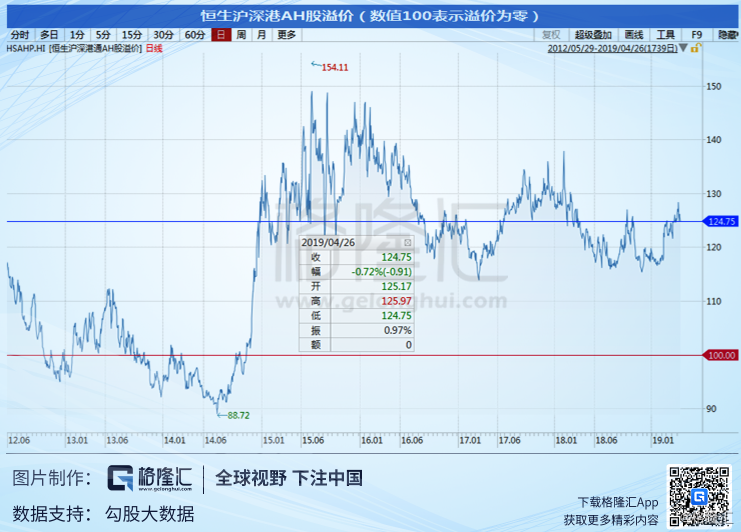Choose the 60分 period

click(x=195, y=35)
